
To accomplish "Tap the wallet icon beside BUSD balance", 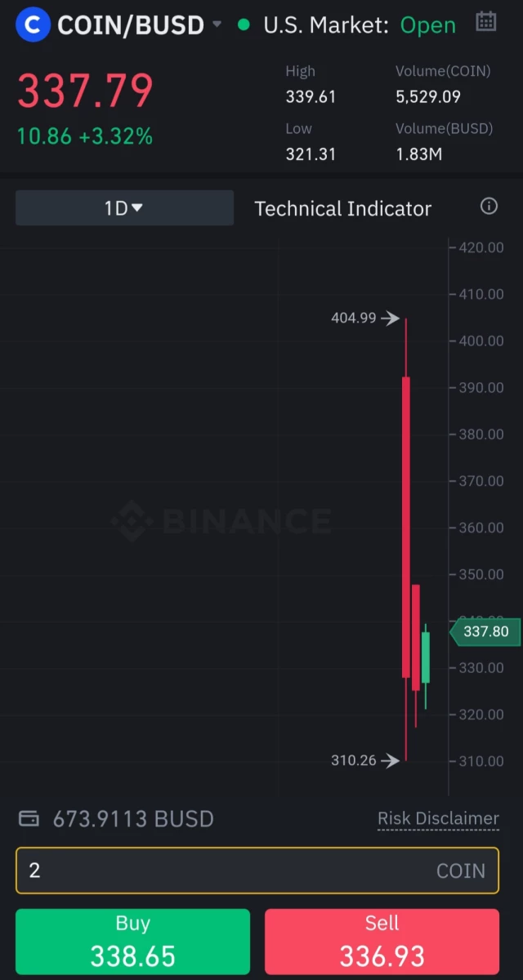I will pos(29,818).
